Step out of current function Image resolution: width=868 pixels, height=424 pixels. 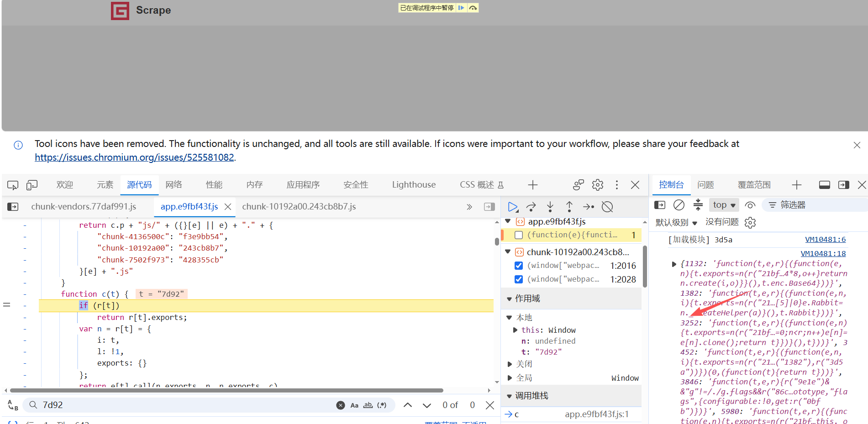pyautogui.click(x=569, y=207)
